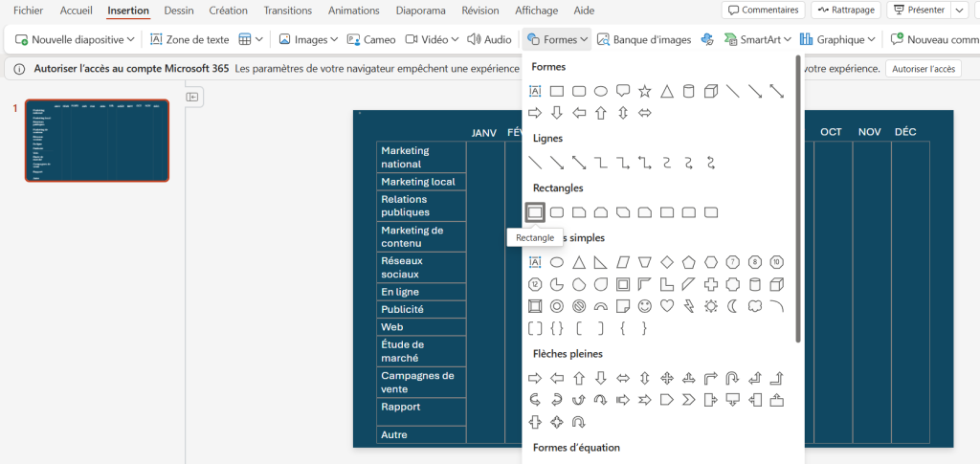
Task: Select the five-point star shape
Action: 644,92
